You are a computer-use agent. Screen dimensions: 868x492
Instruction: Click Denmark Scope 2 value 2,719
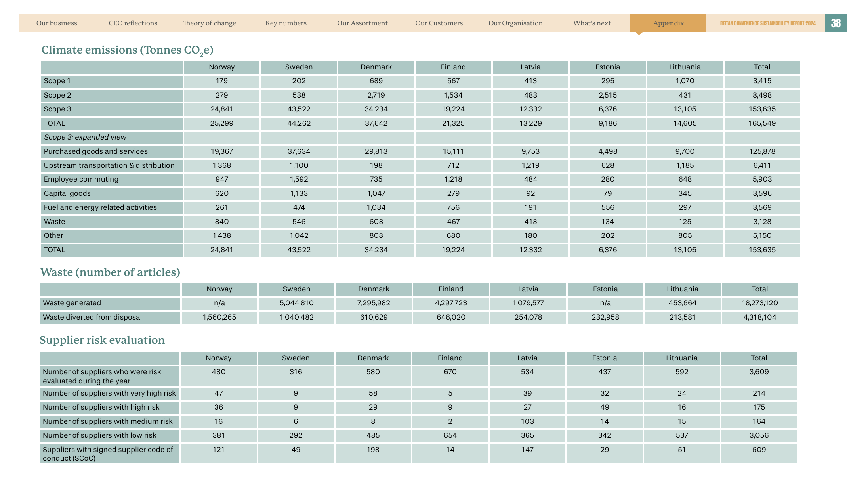point(376,95)
